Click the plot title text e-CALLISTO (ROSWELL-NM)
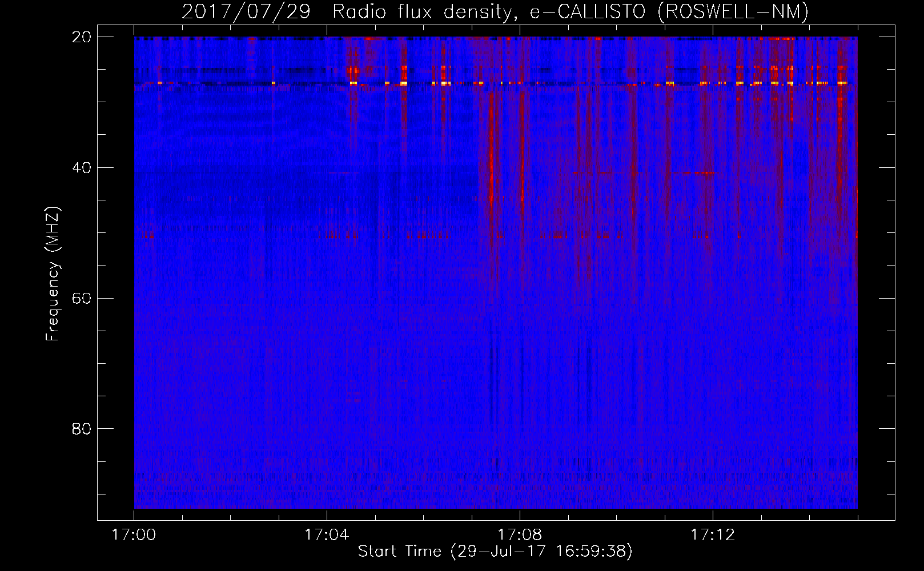Screen dimensions: 924x571 point(669,11)
